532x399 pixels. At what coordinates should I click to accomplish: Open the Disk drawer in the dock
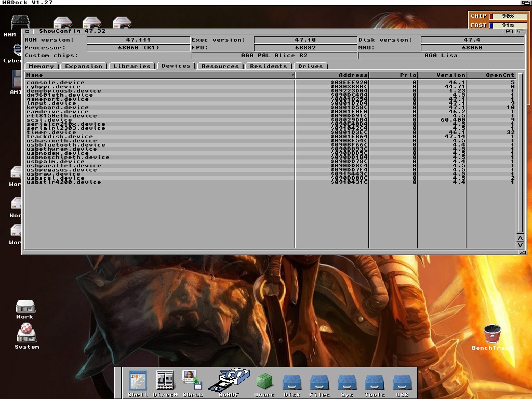[292, 386]
